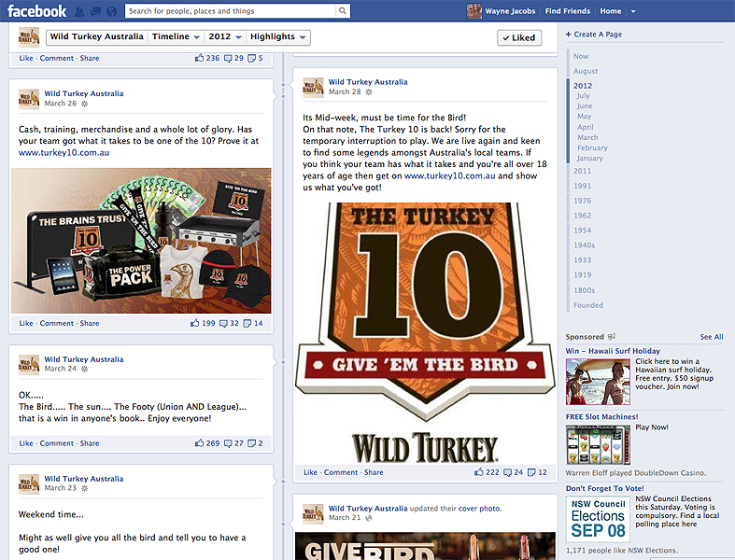This screenshot has height=560, width=735.
Task: Click Wayne Jacobs name in top bar
Action: pyautogui.click(x=510, y=11)
